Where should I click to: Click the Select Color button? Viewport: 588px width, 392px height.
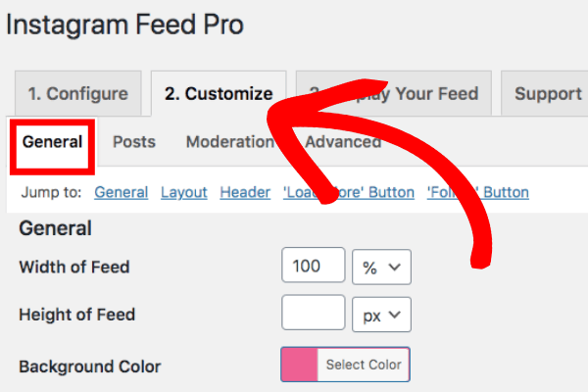coord(364,365)
